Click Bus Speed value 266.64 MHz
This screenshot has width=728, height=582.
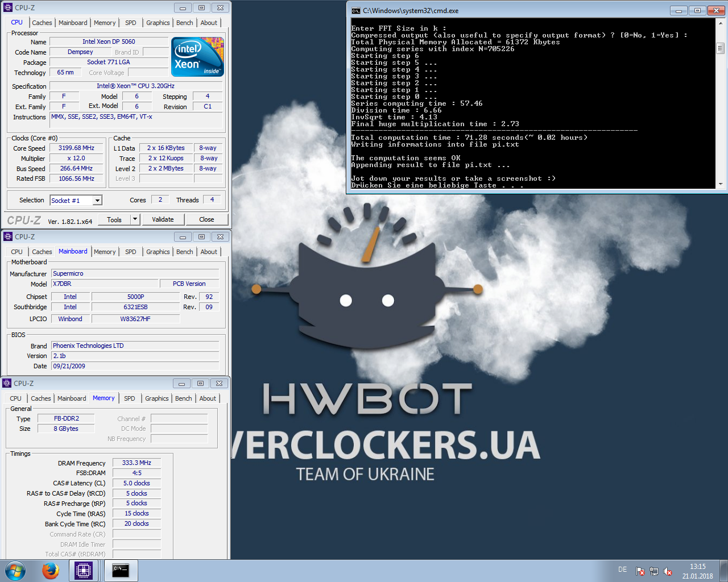(77, 169)
